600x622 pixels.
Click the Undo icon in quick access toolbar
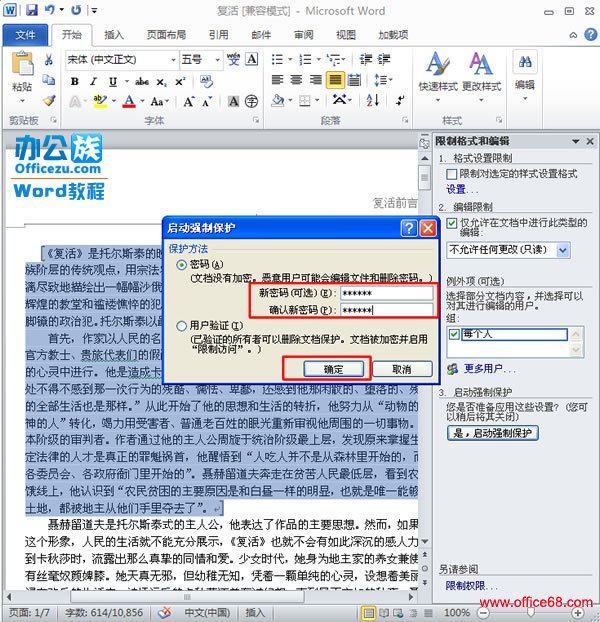50,10
